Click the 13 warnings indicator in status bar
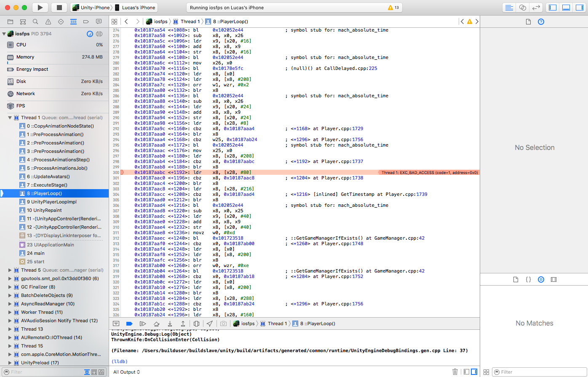 point(393,8)
